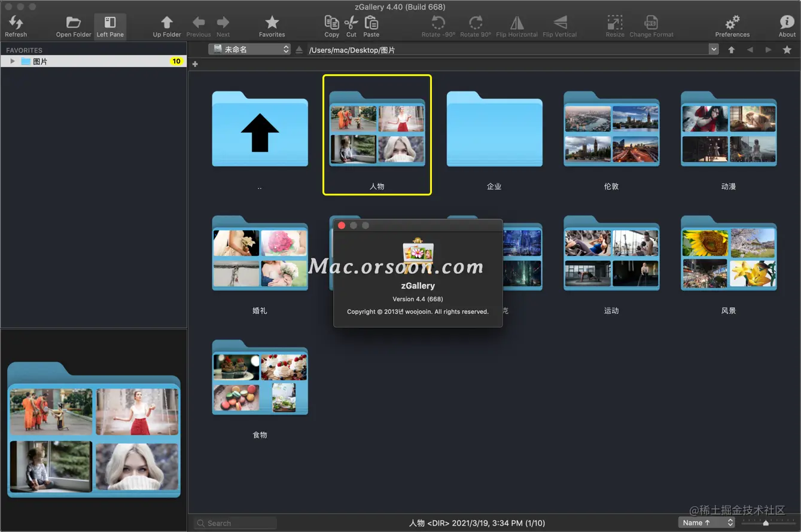Select the 图片 folder in Favorites
The image size is (801, 532).
coord(93,62)
